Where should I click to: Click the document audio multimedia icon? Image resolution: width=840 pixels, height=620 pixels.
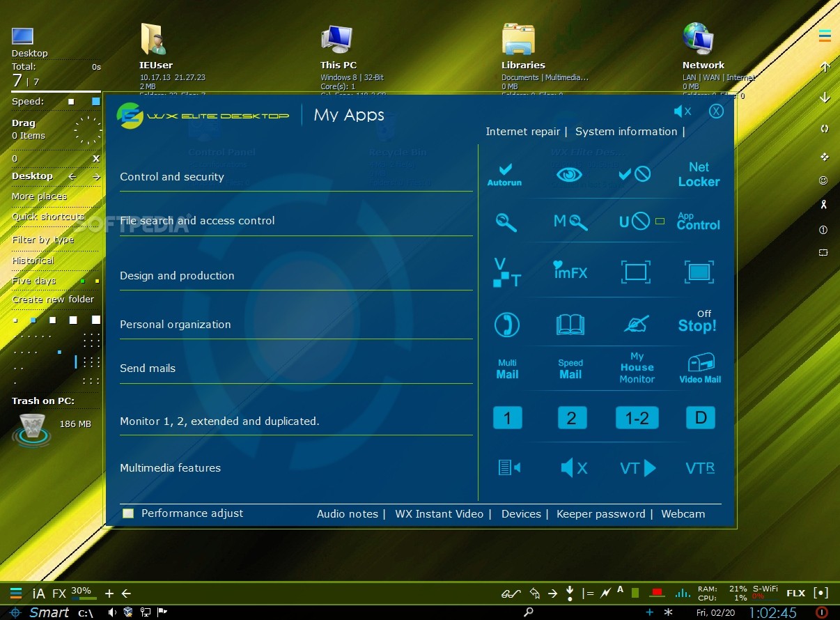point(509,467)
